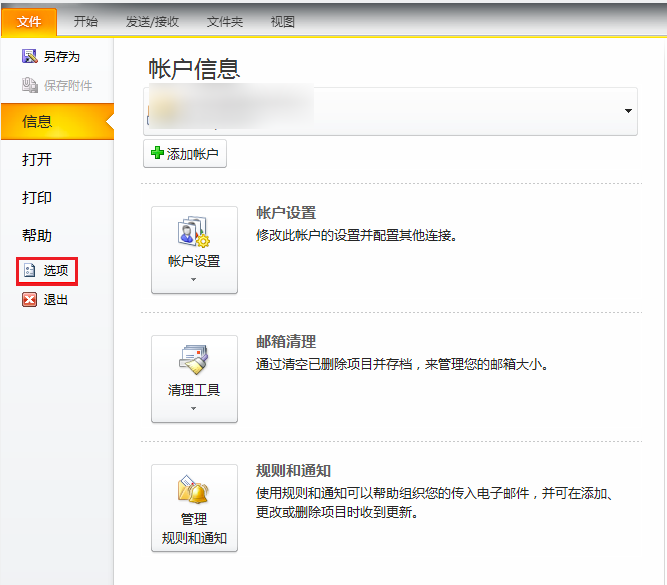This screenshot has height=585, width=667.
Task: Choose 打印 (Print) from the left menu
Action: click(x=38, y=198)
